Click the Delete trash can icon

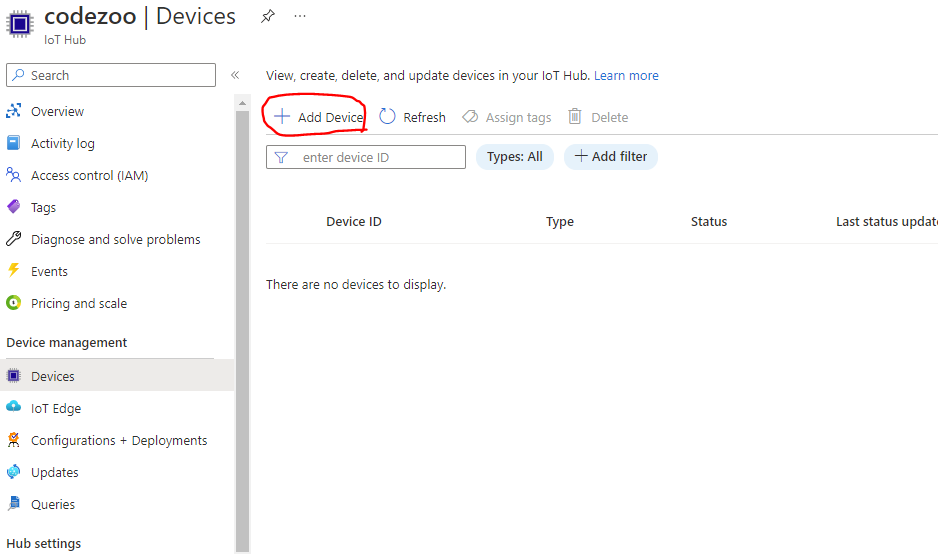tap(574, 116)
